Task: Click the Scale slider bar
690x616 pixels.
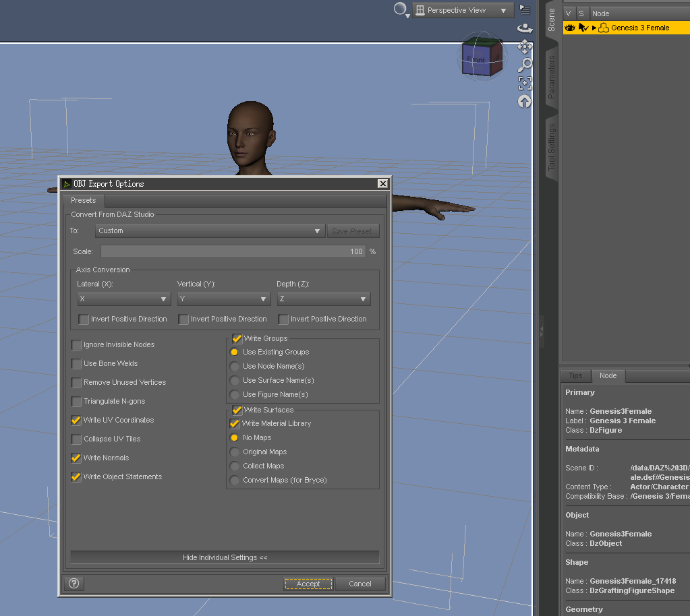Action: tap(233, 251)
